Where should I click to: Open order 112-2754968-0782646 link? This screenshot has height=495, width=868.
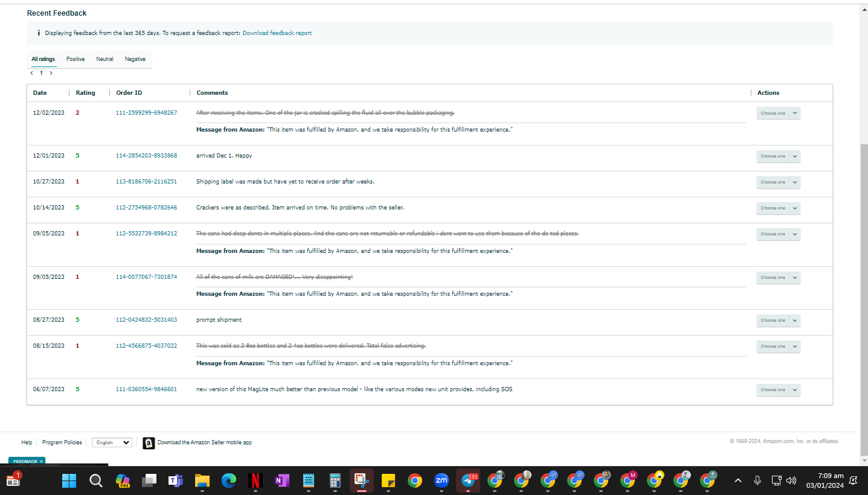pos(146,208)
